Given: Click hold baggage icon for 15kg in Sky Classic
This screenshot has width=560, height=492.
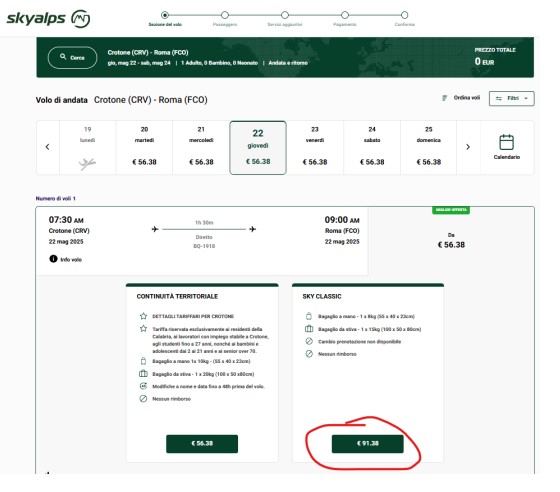Looking at the screenshot, I should point(309,329).
